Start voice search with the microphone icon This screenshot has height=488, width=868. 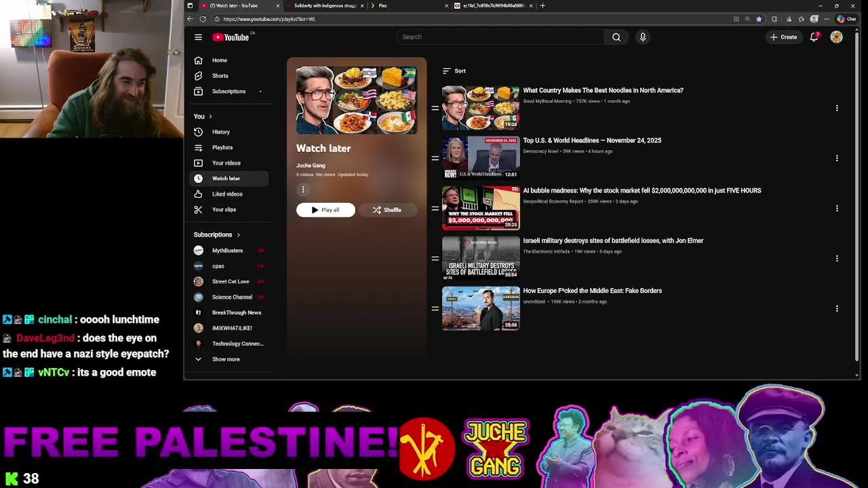coord(643,37)
